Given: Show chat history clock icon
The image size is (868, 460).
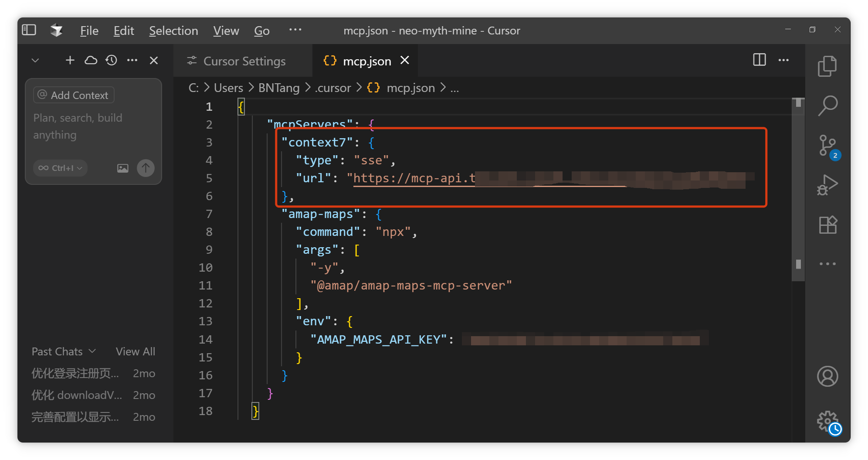Looking at the screenshot, I should [112, 60].
